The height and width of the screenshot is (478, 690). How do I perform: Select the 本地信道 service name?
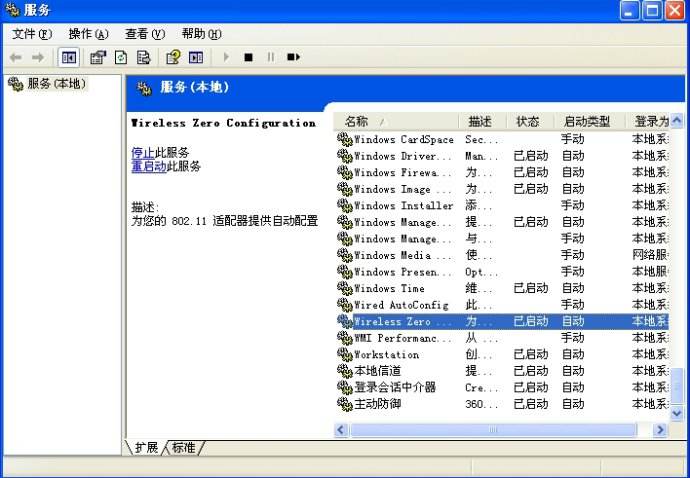click(378, 371)
